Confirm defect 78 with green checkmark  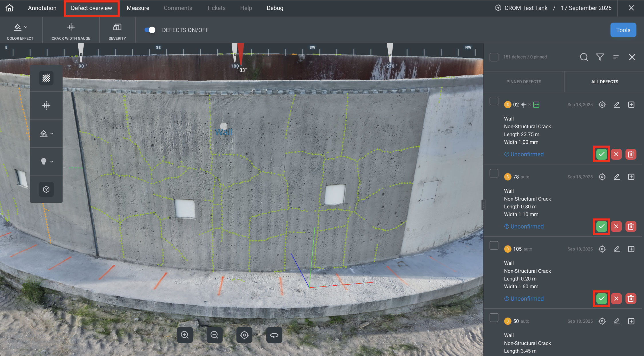point(601,227)
